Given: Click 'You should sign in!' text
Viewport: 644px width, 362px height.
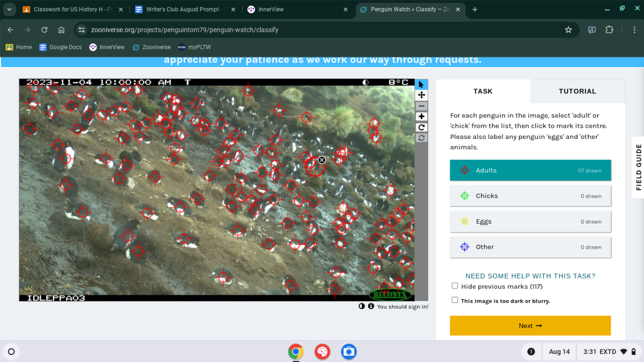Looking at the screenshot, I should click(x=403, y=307).
